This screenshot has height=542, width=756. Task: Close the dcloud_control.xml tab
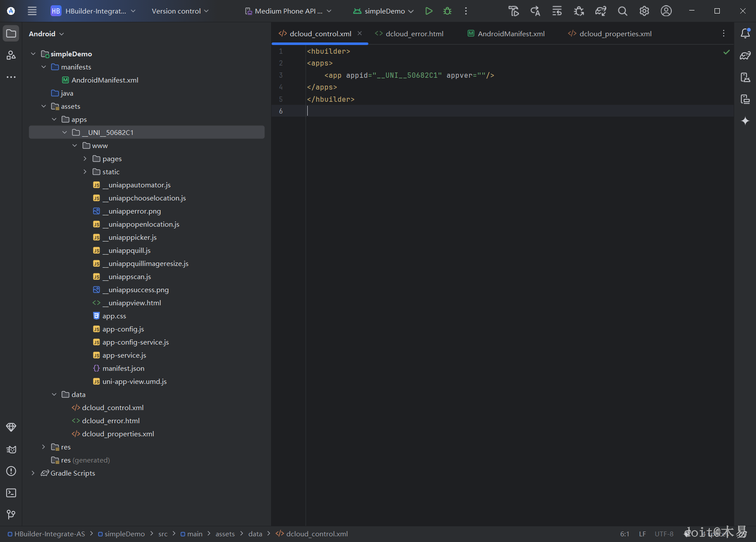point(360,33)
